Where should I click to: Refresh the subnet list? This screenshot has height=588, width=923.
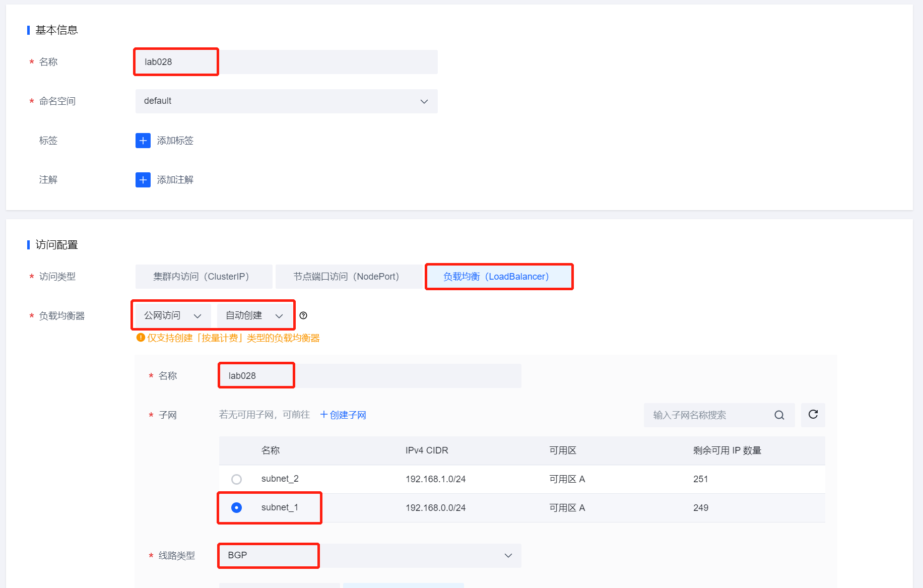tap(813, 415)
